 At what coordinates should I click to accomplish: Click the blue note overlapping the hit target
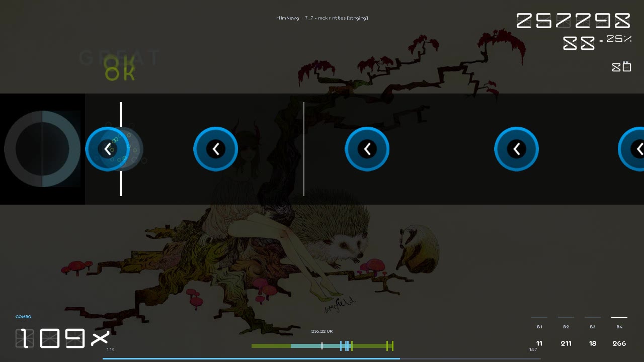pos(108,149)
